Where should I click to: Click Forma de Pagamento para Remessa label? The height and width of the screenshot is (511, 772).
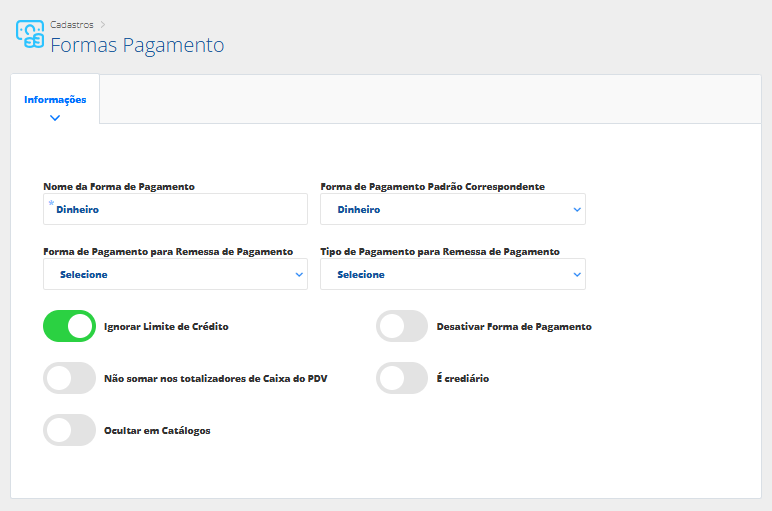tap(168, 252)
